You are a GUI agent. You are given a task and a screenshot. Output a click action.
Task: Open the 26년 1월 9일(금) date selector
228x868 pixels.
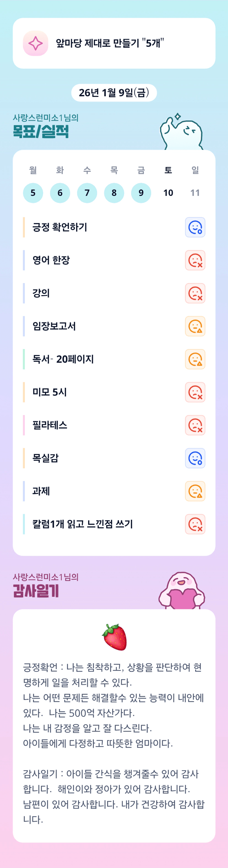pyautogui.click(x=114, y=93)
